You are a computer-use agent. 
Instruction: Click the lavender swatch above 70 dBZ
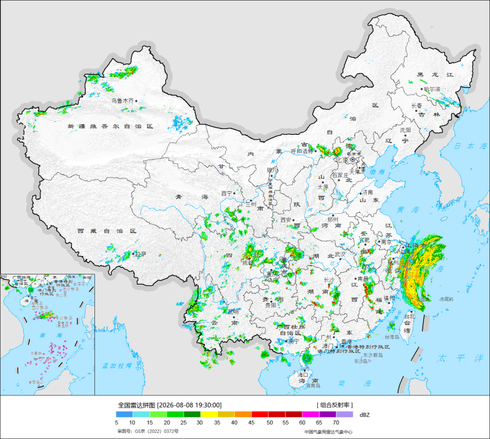[x=344, y=414]
